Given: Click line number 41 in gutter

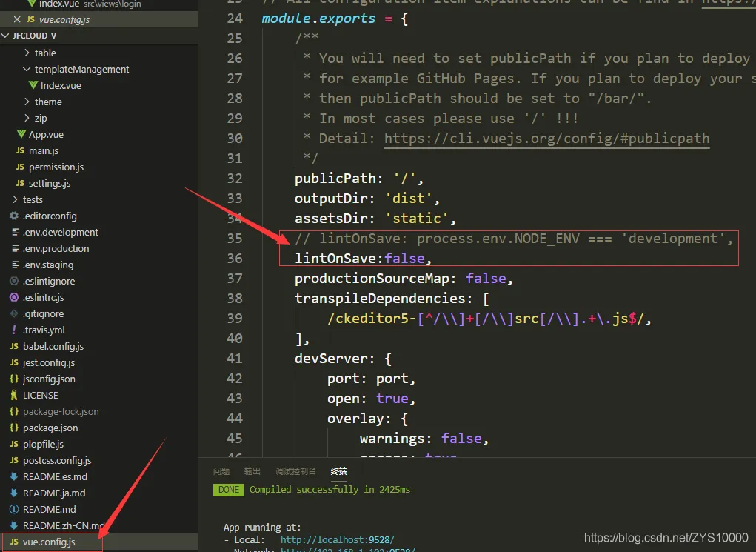Looking at the screenshot, I should [x=235, y=359].
